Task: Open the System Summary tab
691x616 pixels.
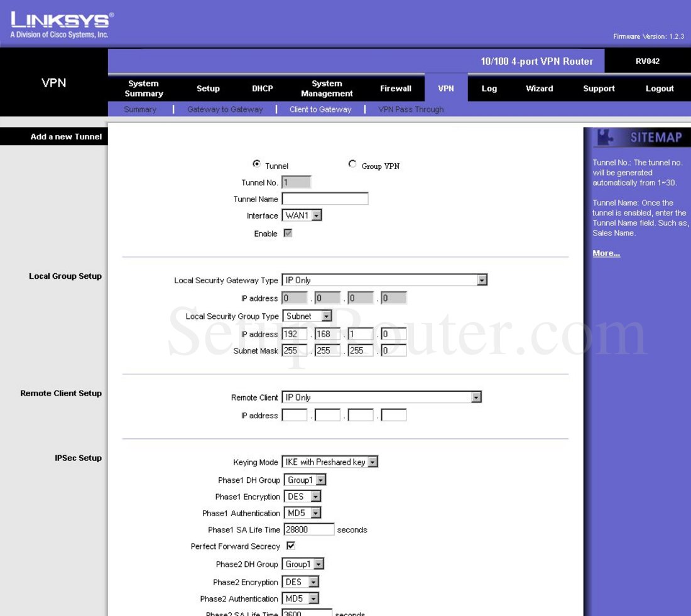Action: pyautogui.click(x=144, y=88)
